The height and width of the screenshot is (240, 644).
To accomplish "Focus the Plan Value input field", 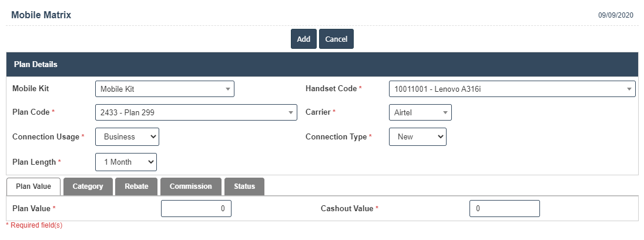I will click(196, 208).
